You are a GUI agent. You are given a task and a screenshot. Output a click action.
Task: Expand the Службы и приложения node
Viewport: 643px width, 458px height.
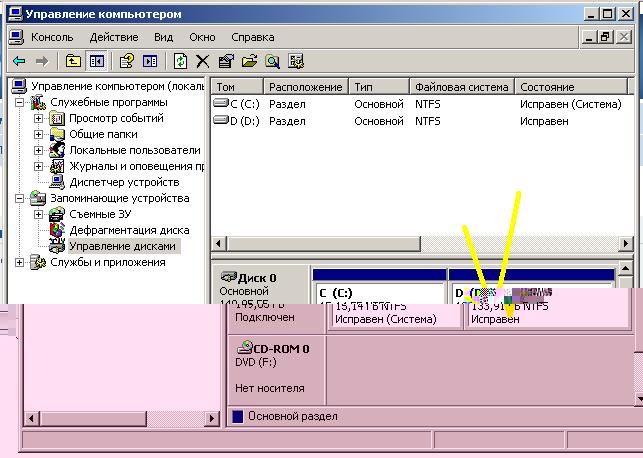tap(21, 262)
